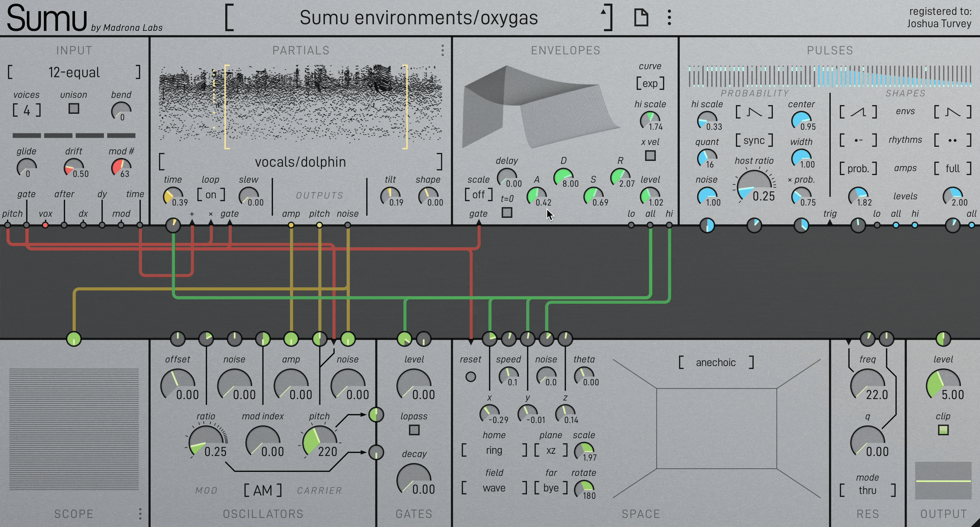This screenshot has width=980, height=527.
Task: Click the pulses center knob at 0.95
Action: point(801,121)
